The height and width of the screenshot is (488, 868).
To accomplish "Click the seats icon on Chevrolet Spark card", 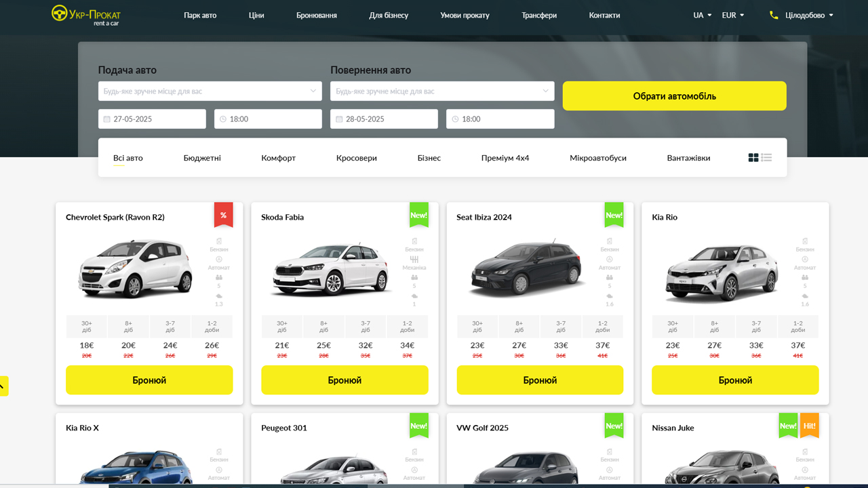I will 219,278.
